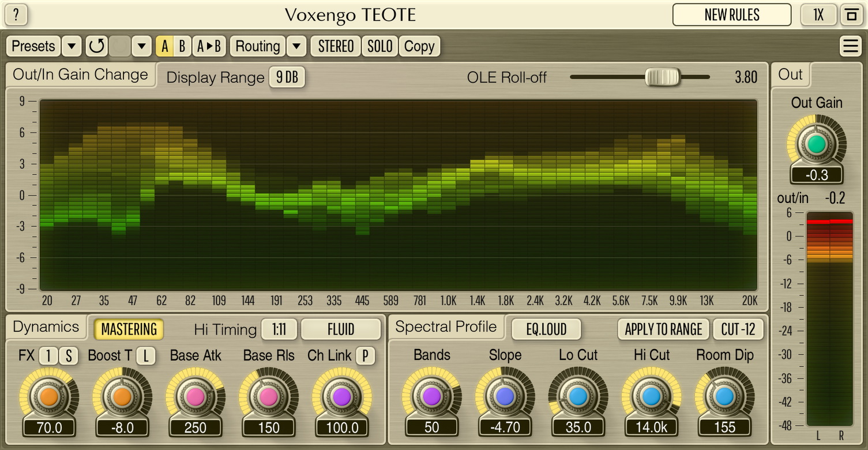Select the Dynamics tab
This screenshot has height=450, width=868.
46,327
